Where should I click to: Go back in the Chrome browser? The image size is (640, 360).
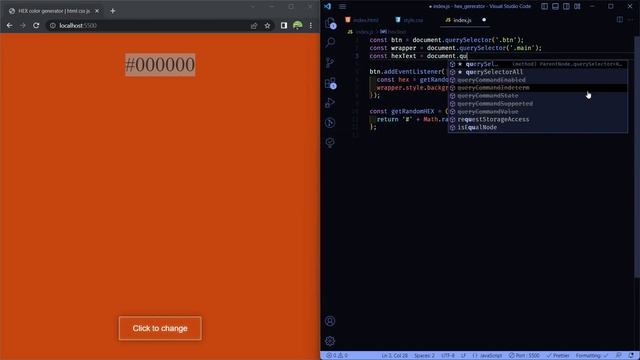(x=9, y=25)
